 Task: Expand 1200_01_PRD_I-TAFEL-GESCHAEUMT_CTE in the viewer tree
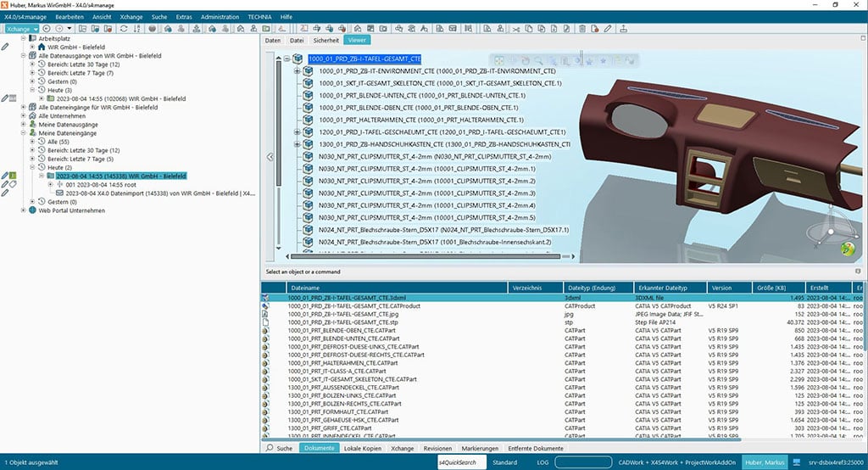tap(298, 131)
